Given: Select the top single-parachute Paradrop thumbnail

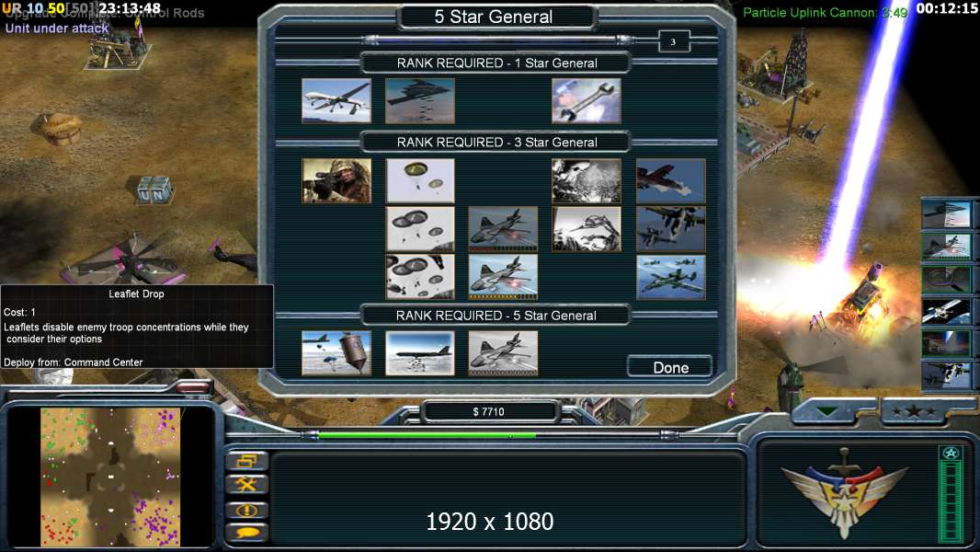Looking at the screenshot, I should coord(420,180).
